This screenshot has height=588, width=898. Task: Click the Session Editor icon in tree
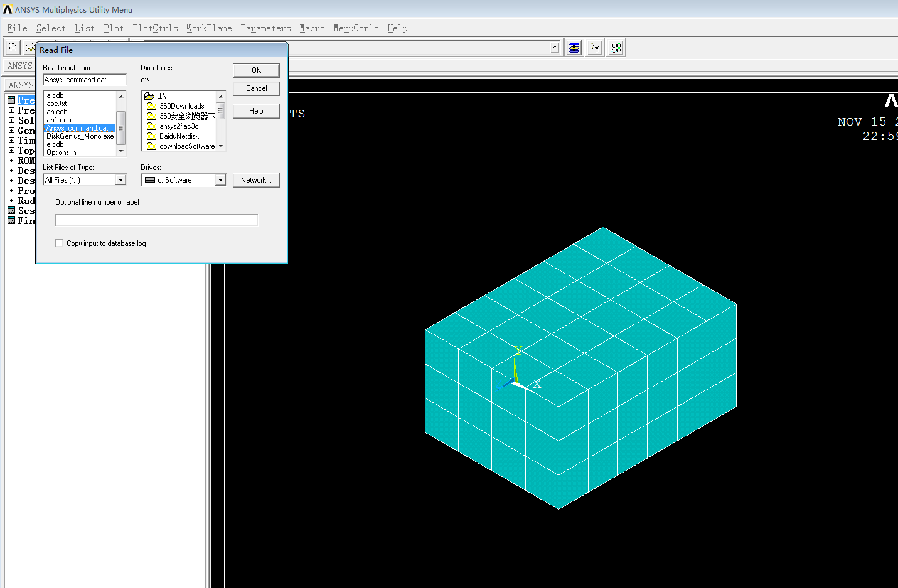coord(11,211)
